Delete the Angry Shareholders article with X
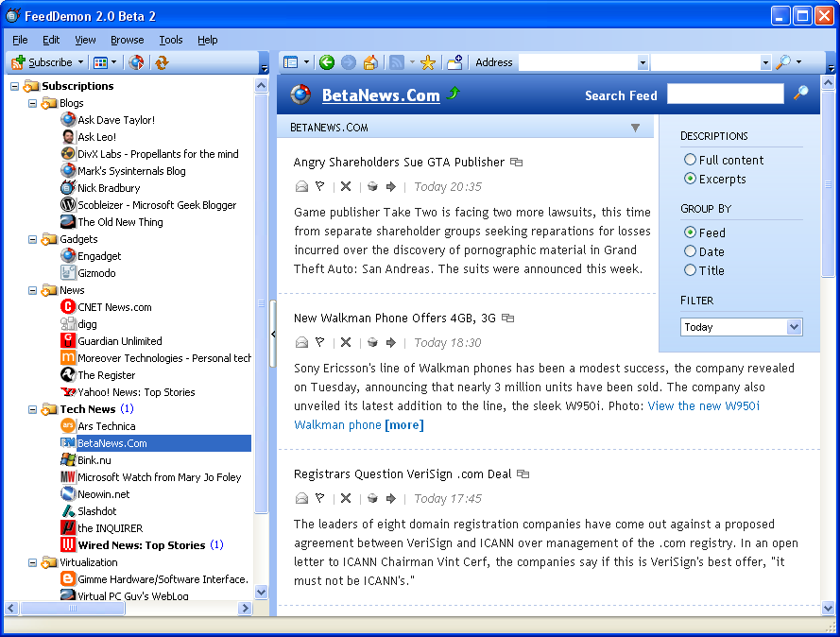The height and width of the screenshot is (637, 840). [x=346, y=186]
